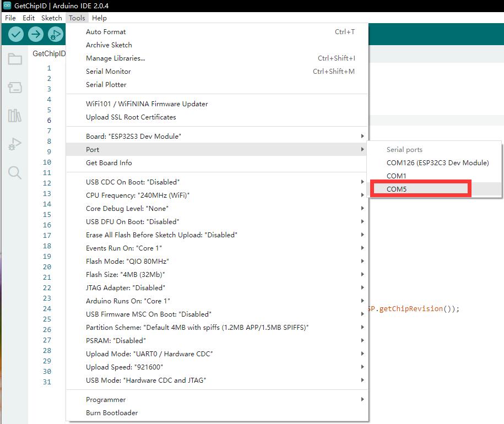Click the Verify sketch checkmark button
Viewport: 504px width, 424px height.
tap(16, 34)
